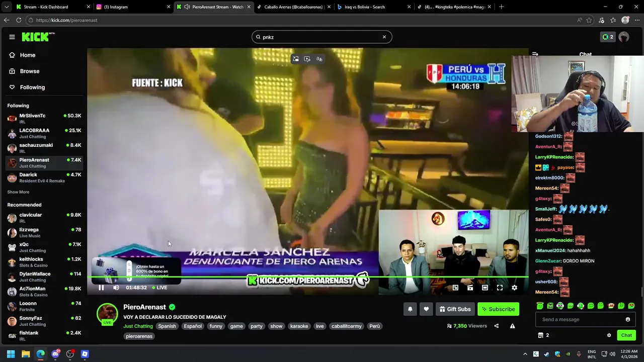The image size is (644, 362).
Task: Jump to LIVE indicator
Action: 159,288
